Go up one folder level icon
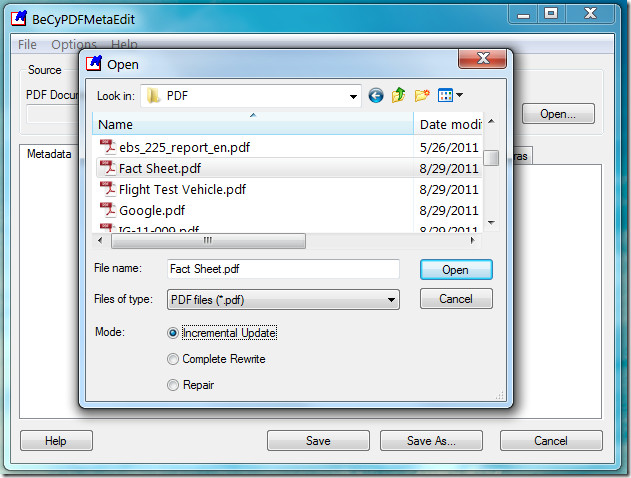The width and height of the screenshot is (631, 478). tap(398, 95)
